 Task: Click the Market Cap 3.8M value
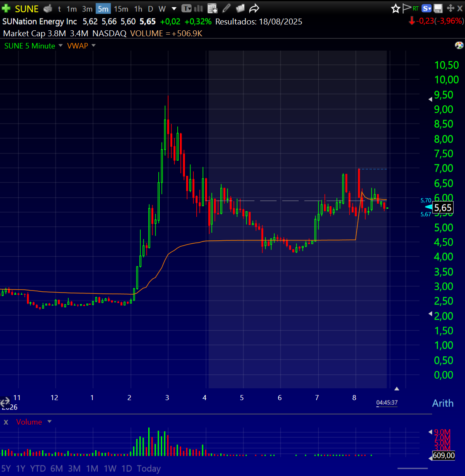34,33
